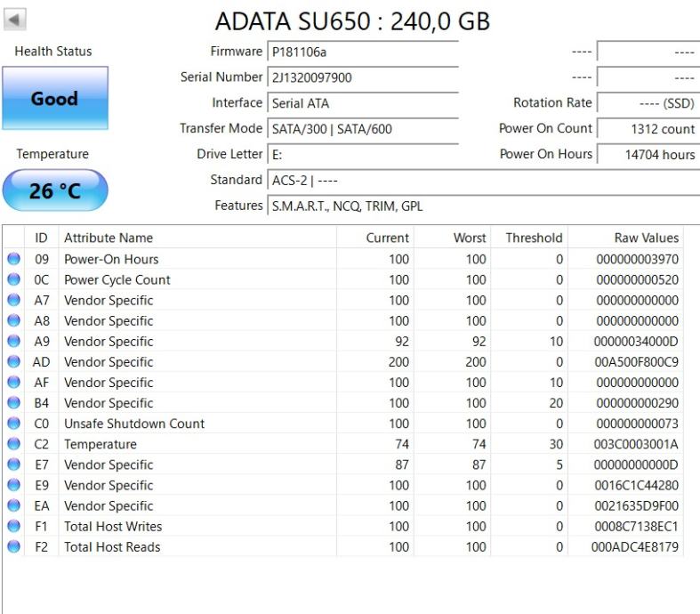Click status icon for Temperature C2 row
Screen dimensions: 700x614
(14, 443)
